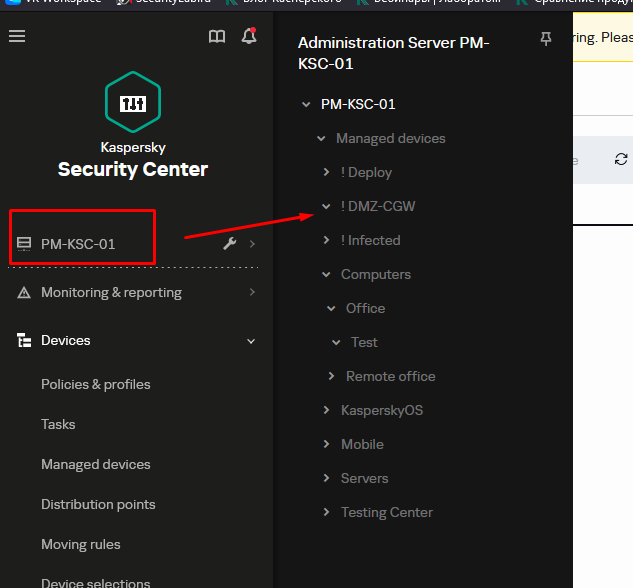Viewport: 633px width, 588px height.
Task: Expand the Remote office group chevron
Action: click(x=331, y=376)
